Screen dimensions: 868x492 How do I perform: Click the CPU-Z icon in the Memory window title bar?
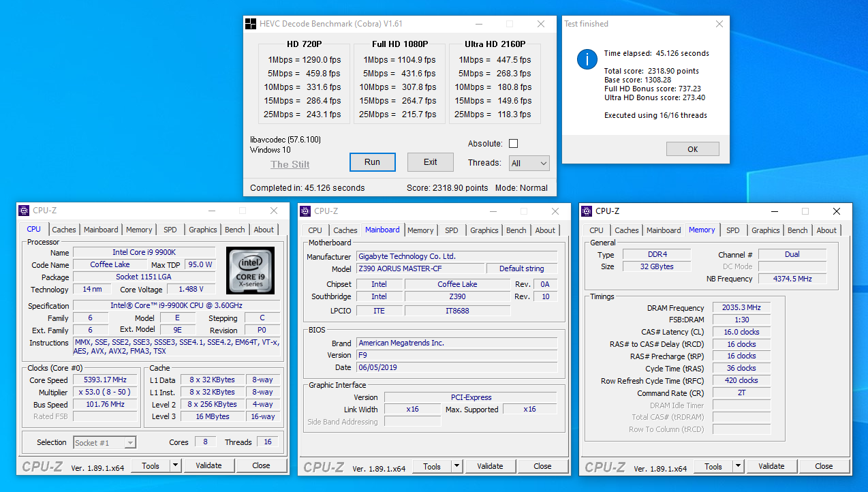tap(587, 211)
